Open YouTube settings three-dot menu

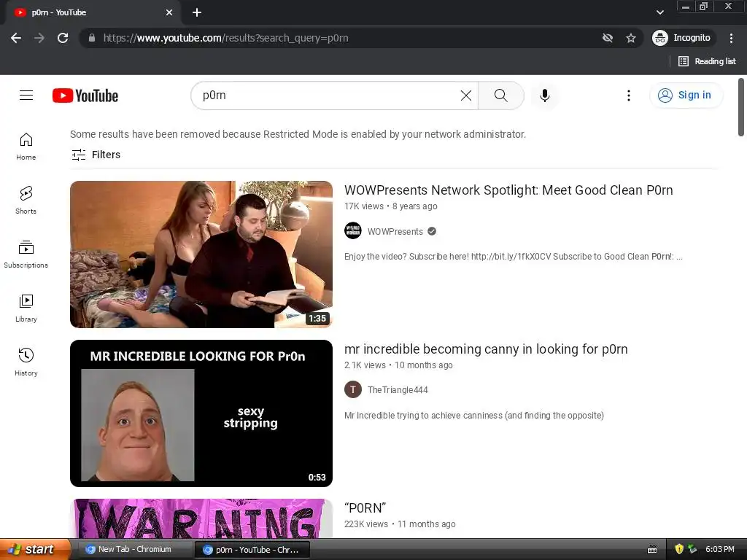[628, 96]
